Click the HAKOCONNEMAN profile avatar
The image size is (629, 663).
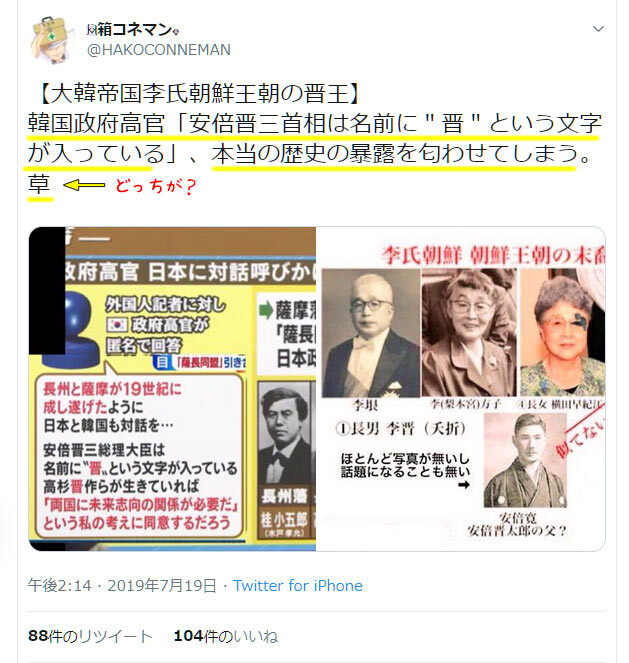[50, 40]
